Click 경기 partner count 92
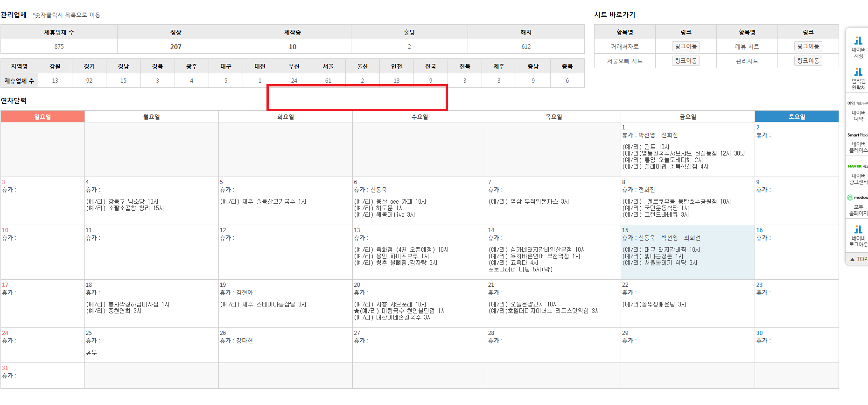This screenshot has height=405, width=868. point(89,80)
